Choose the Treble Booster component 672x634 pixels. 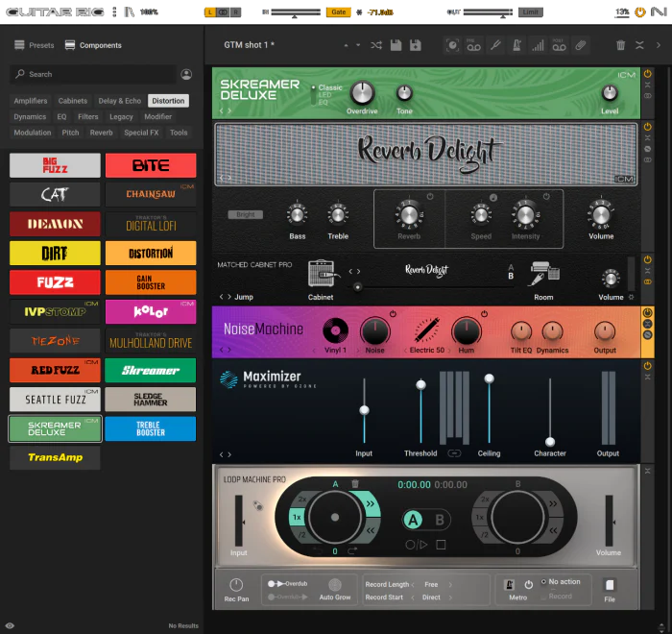(151, 428)
